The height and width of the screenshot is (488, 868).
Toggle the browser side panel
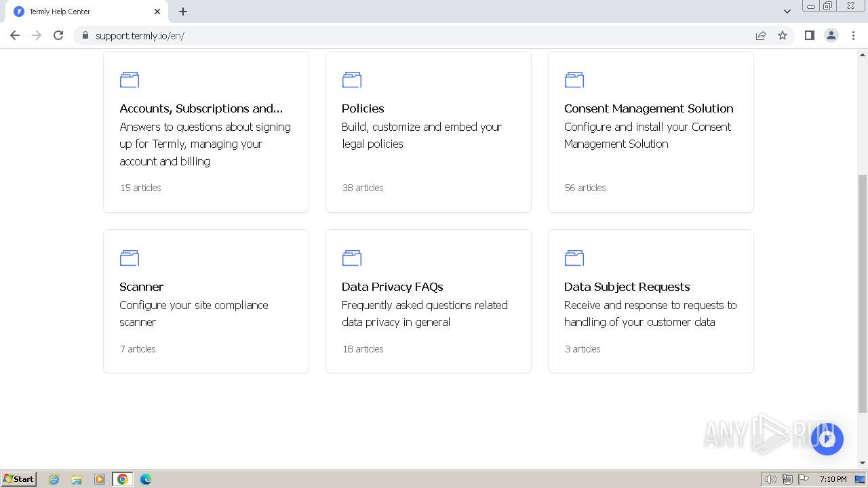(809, 35)
